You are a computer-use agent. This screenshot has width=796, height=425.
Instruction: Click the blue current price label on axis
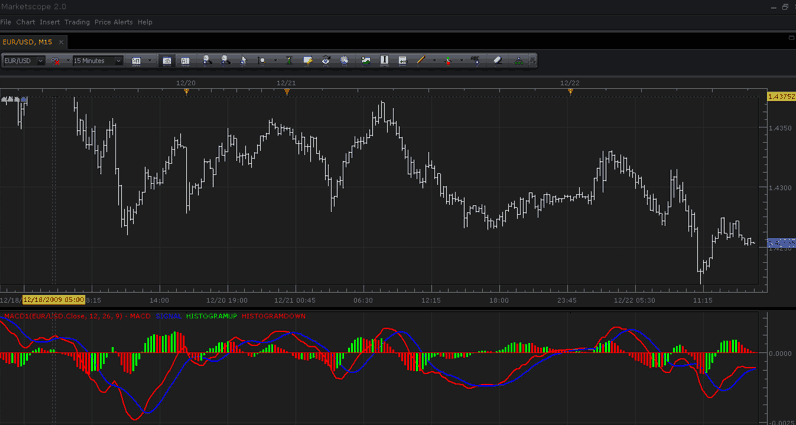pos(781,243)
